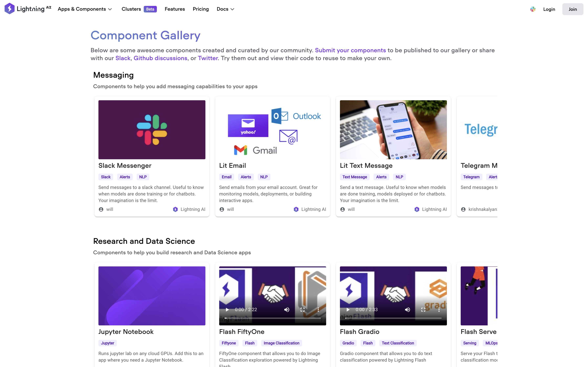The image size is (588, 367).
Task: Click the Slack tag on Slack Messenger
Action: pos(105,177)
